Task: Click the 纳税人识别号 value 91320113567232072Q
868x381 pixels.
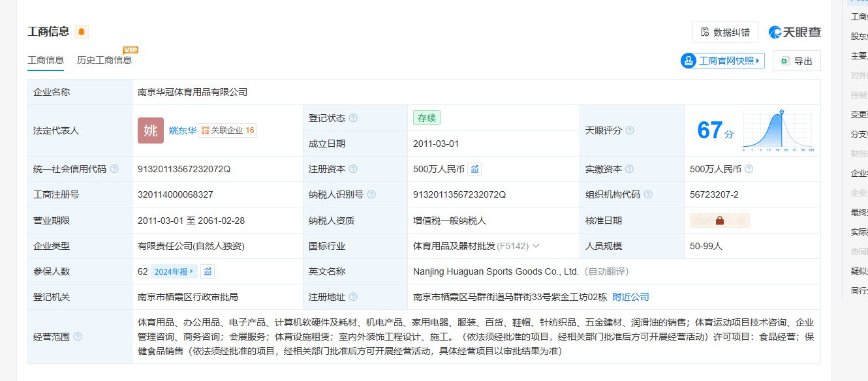Action: pos(459,194)
